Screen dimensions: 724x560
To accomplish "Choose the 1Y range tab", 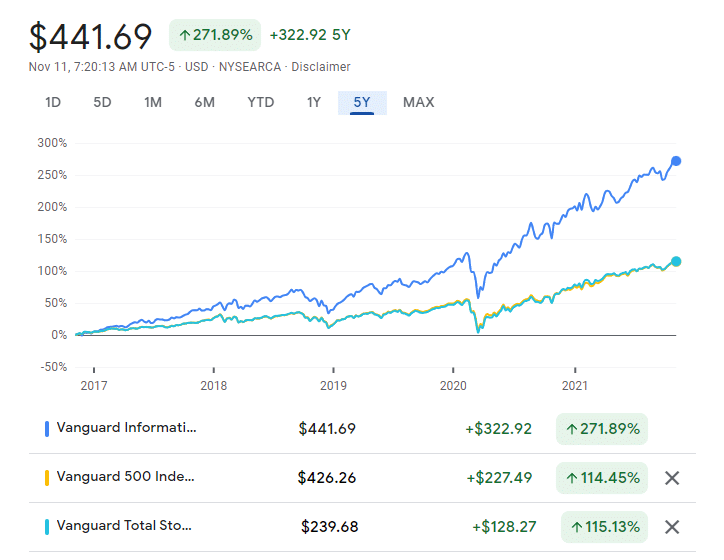I will pos(314,102).
